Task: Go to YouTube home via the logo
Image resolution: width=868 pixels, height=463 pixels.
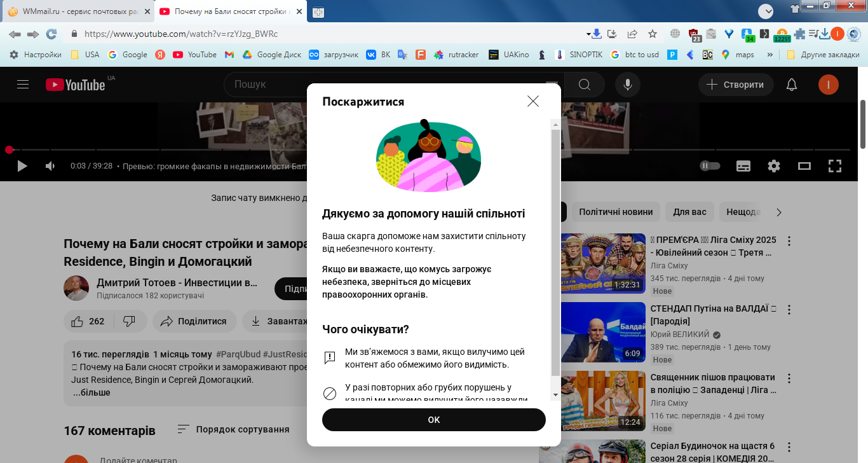Action: (x=75, y=85)
